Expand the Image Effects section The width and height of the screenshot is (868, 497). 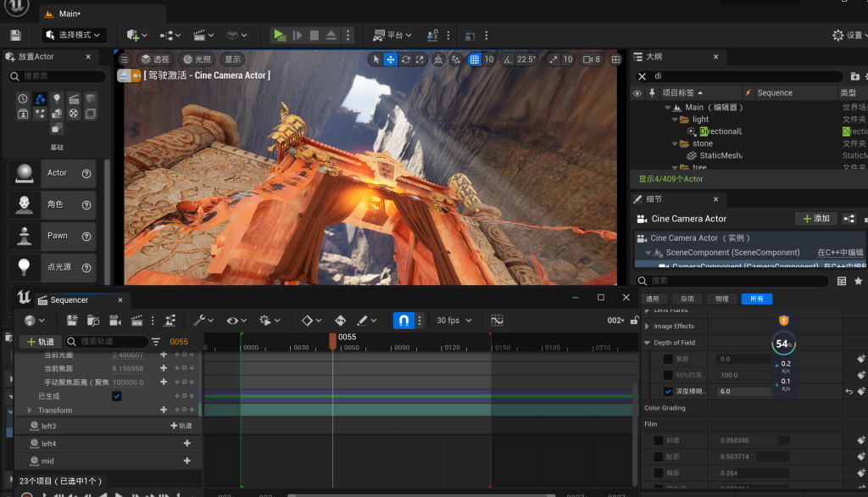(x=647, y=327)
